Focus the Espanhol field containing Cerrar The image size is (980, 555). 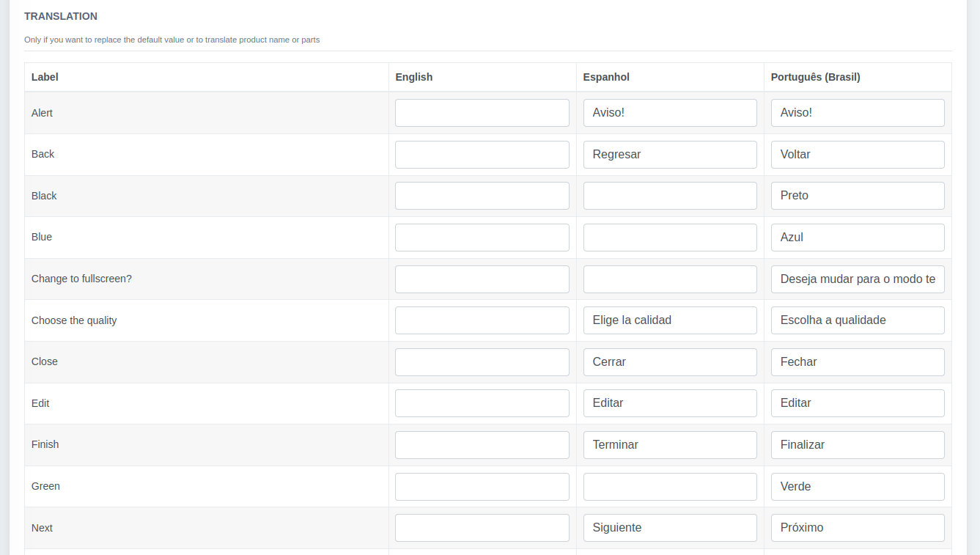670,362
